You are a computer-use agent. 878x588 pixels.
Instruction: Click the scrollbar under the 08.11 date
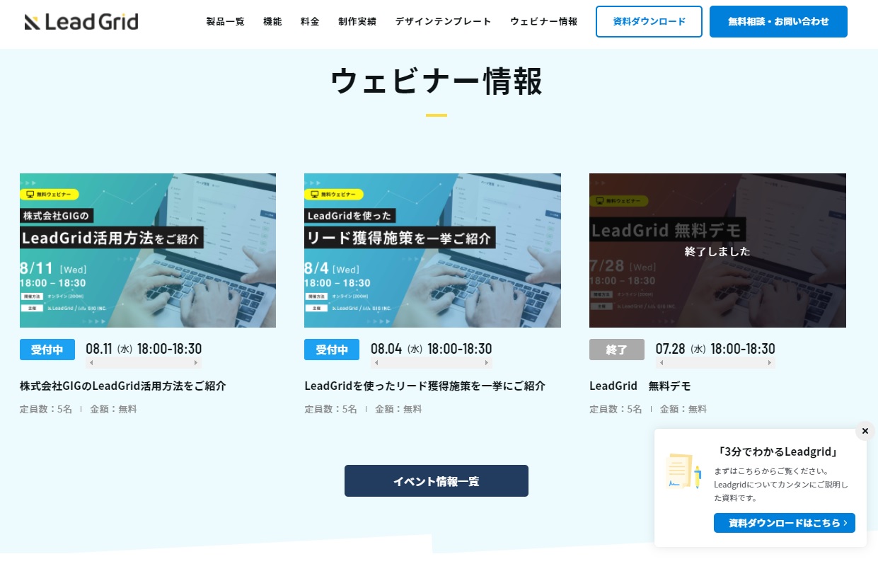click(141, 362)
